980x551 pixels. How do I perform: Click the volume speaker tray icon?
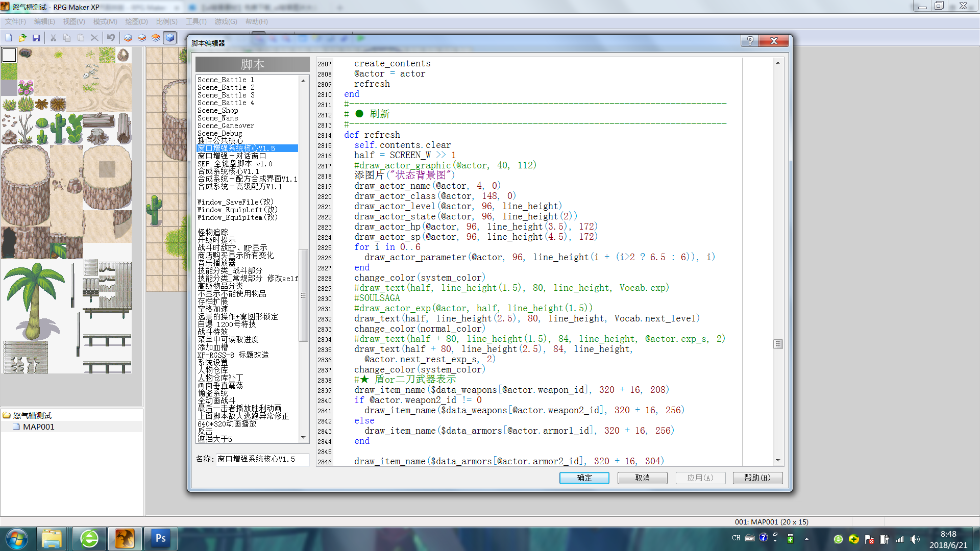[914, 539]
